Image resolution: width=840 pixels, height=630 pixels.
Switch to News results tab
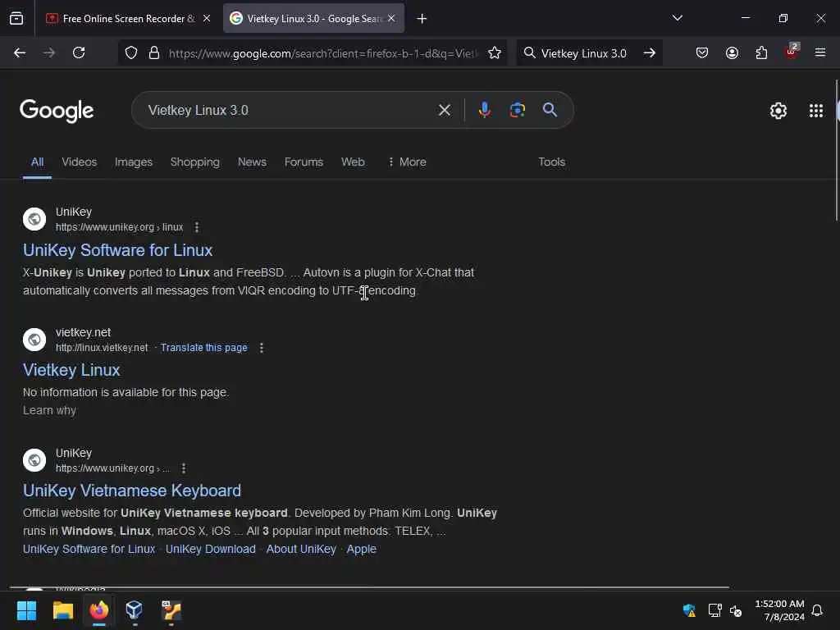pos(252,162)
